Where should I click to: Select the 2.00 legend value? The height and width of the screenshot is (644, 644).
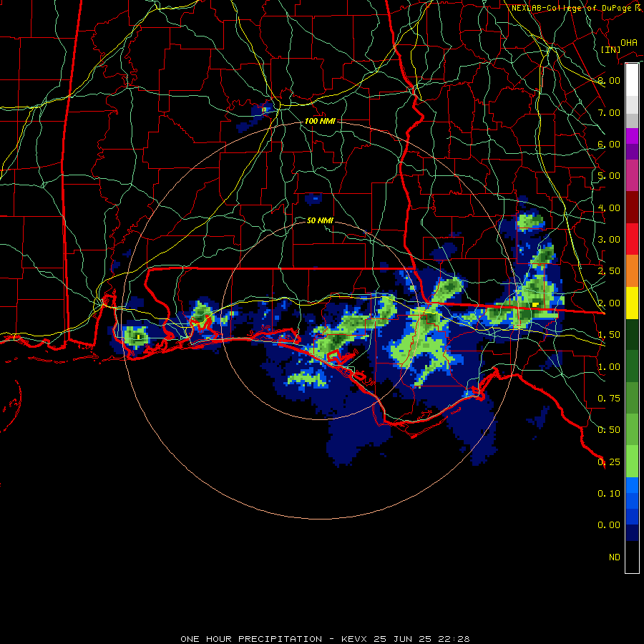click(x=609, y=303)
